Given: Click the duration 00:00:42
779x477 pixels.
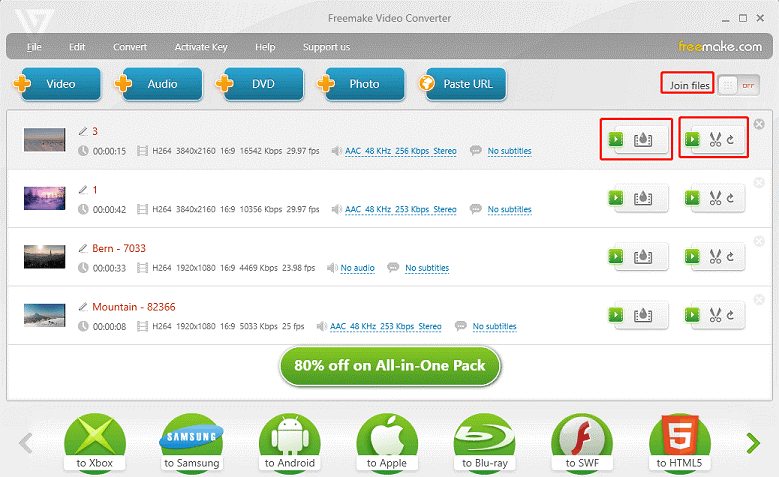Looking at the screenshot, I should tap(109, 210).
